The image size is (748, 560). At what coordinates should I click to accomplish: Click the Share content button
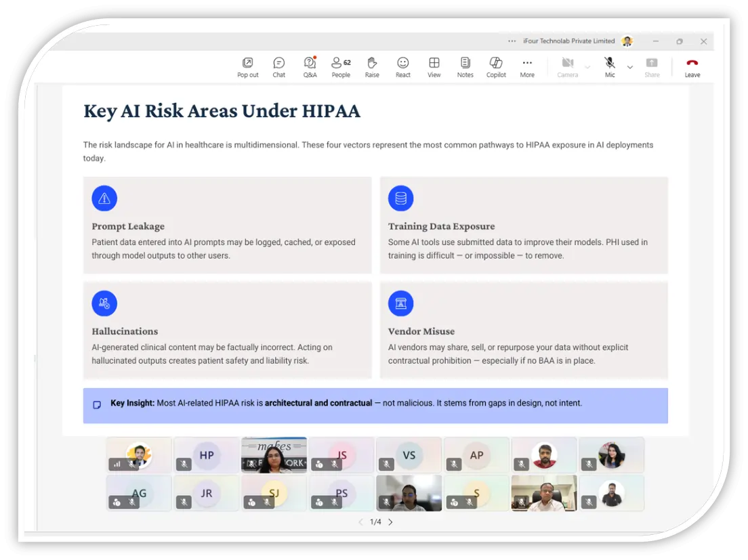point(652,66)
